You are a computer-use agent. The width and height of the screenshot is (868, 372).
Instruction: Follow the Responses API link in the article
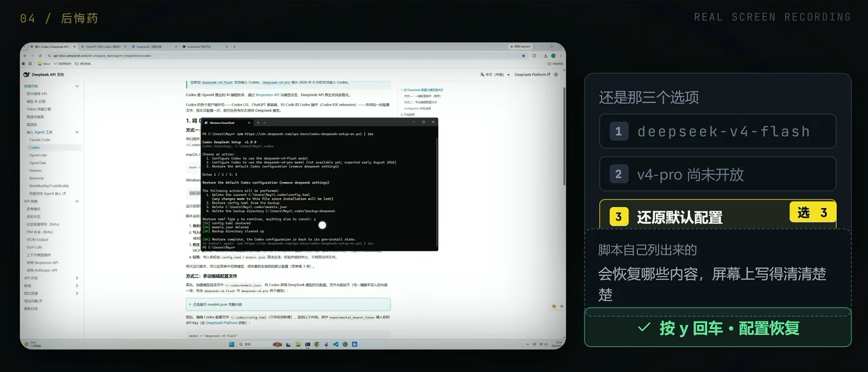pyautogui.click(x=267, y=95)
